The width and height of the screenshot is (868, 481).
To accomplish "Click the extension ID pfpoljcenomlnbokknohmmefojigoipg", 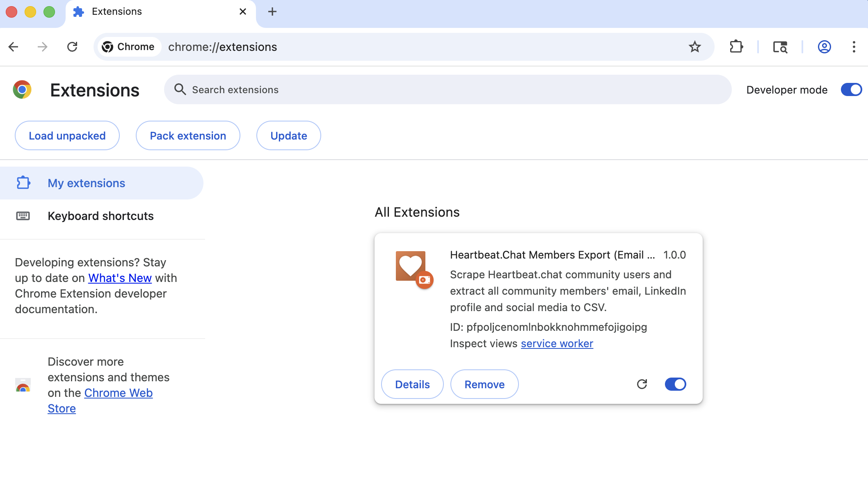I will (548, 327).
